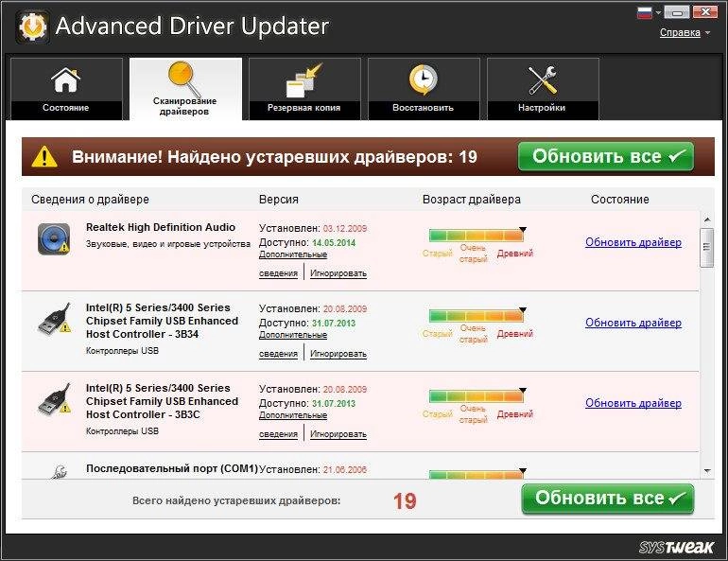Click USB icon for Host Controller 3B3C
The image size is (728, 561).
point(54,399)
